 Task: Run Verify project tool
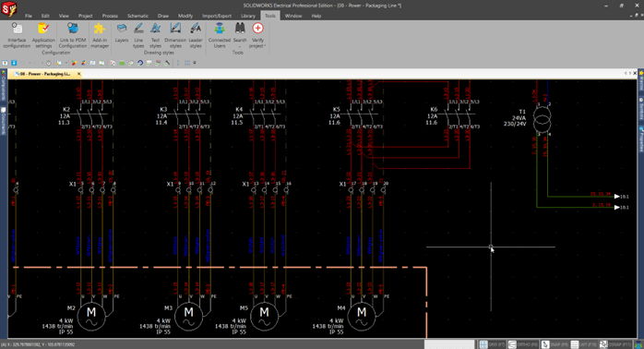tap(257, 35)
